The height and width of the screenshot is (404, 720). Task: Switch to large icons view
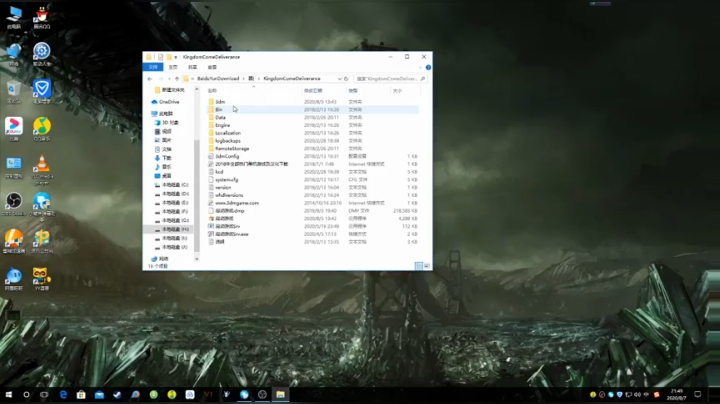[427, 265]
